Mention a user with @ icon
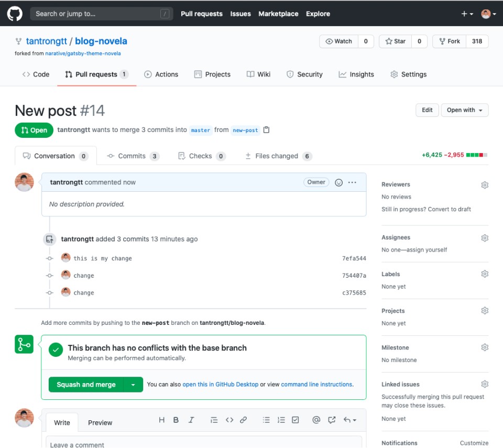 coord(316,420)
